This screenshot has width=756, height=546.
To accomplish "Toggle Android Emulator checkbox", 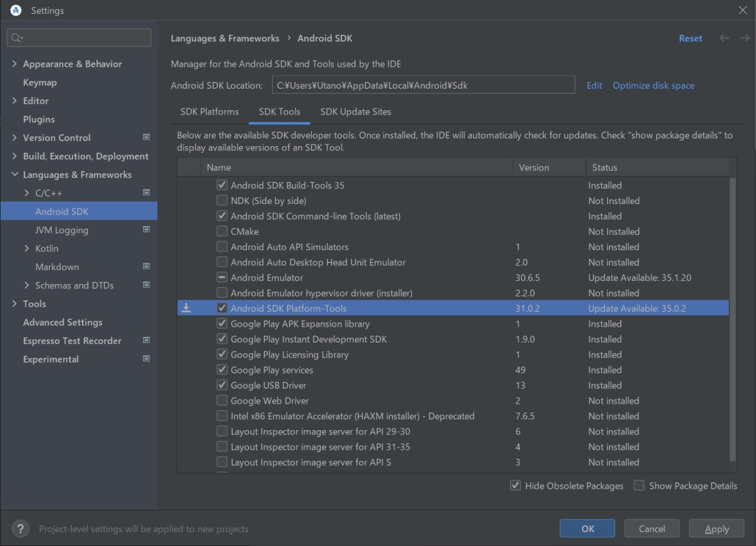I will (x=222, y=277).
